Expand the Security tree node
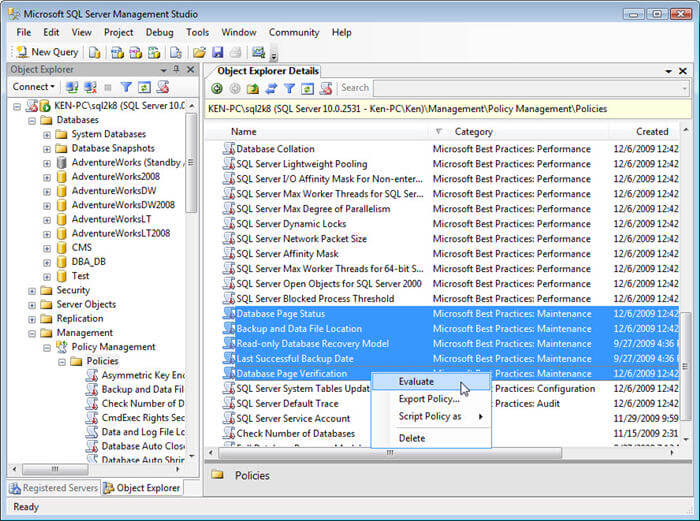Viewport: 700px width, 521px height. 32,290
